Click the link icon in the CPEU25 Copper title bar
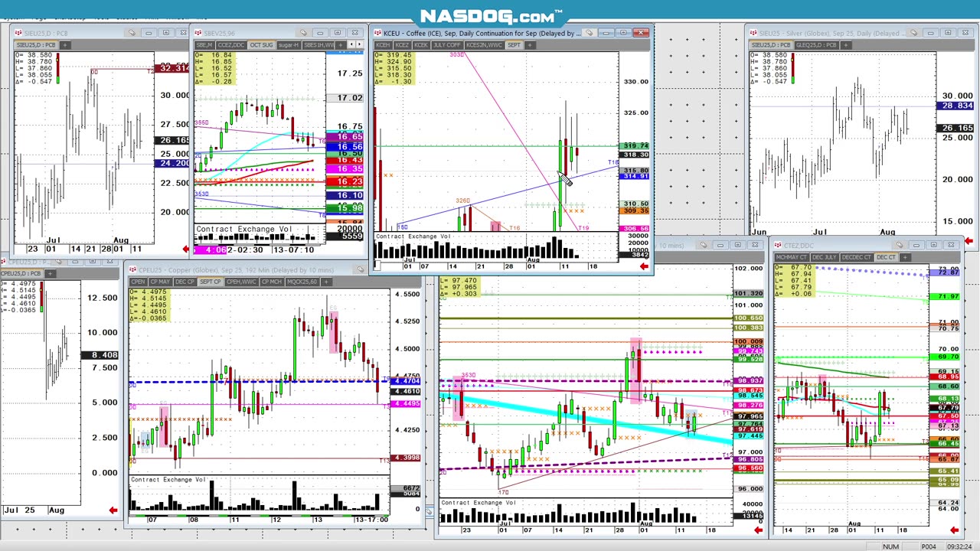This screenshot has width=980, height=551. click(x=360, y=269)
